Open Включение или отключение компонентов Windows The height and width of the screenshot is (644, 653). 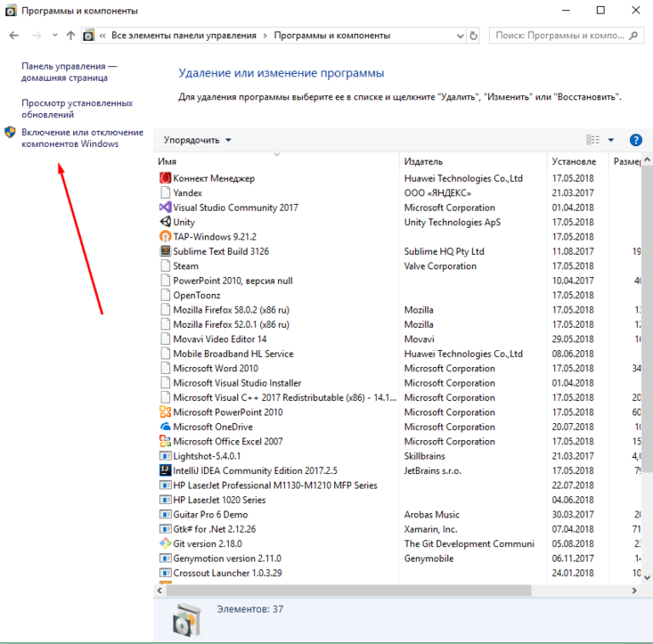82,138
